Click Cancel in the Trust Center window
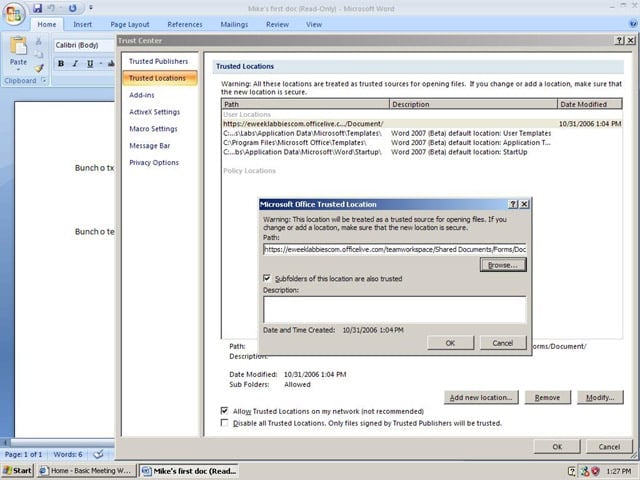640x480 pixels. (609, 447)
